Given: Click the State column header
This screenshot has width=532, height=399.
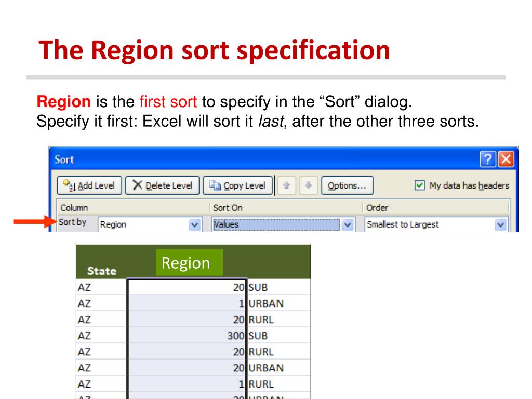Looking at the screenshot, I should point(102,271).
